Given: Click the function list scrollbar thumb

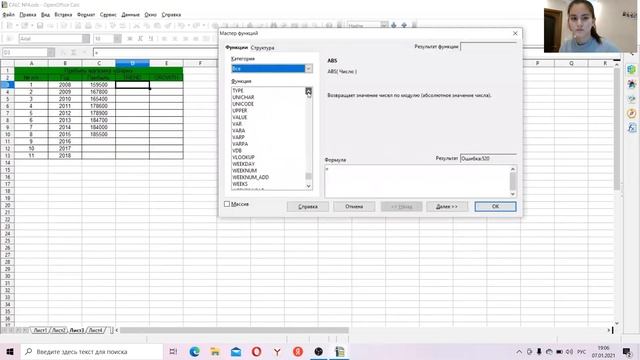Looking at the screenshot, I should (x=309, y=176).
